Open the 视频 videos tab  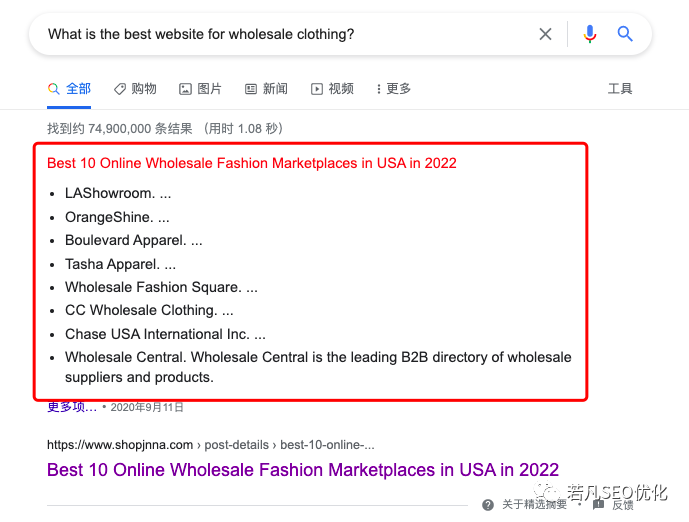[x=332, y=89]
